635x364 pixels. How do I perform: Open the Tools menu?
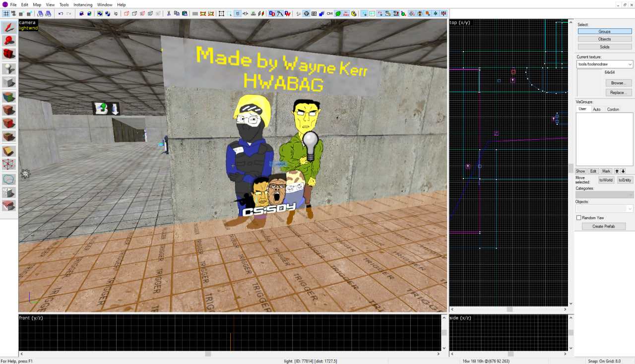[x=64, y=4]
